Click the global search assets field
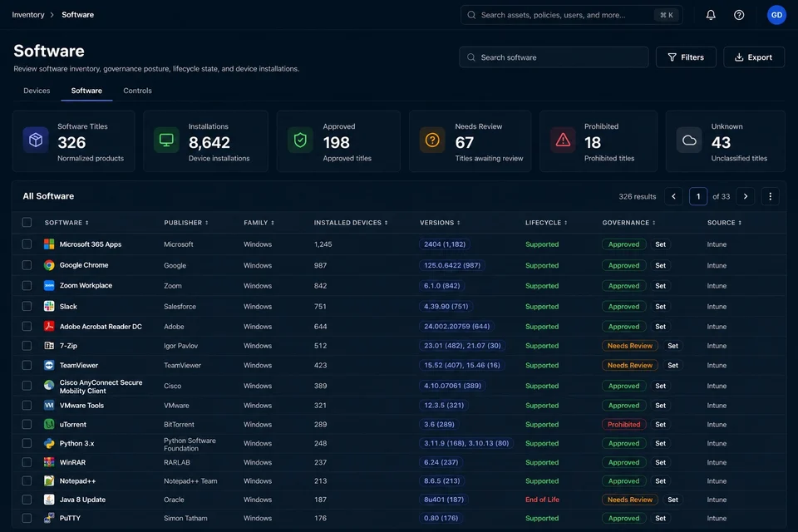 click(572, 15)
